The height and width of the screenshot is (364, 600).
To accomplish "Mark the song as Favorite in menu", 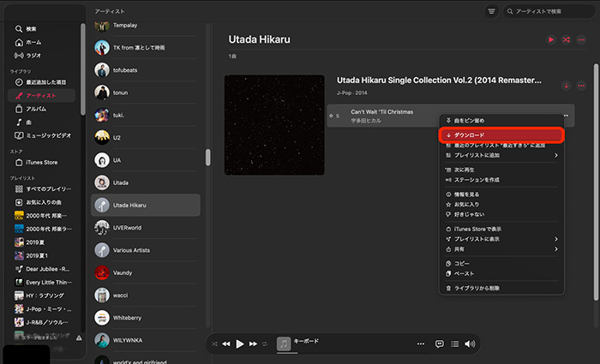I will [x=501, y=204].
